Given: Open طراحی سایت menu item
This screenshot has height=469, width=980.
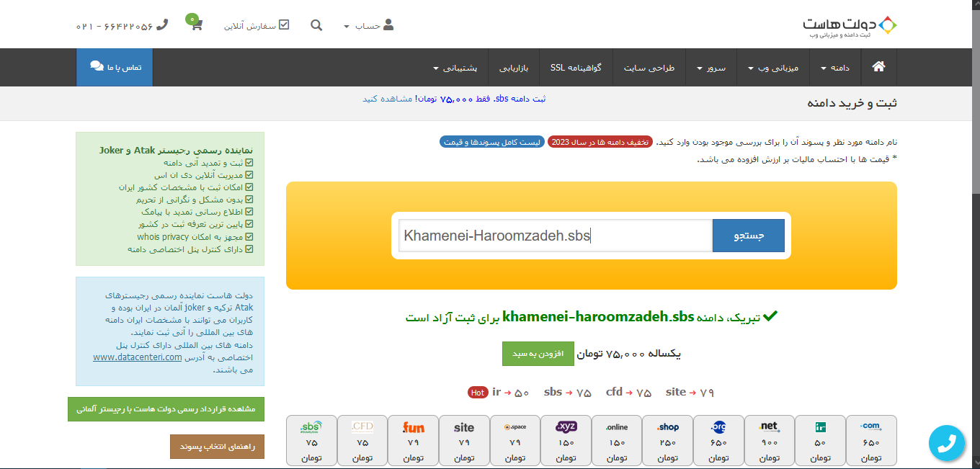Looking at the screenshot, I should [649, 68].
